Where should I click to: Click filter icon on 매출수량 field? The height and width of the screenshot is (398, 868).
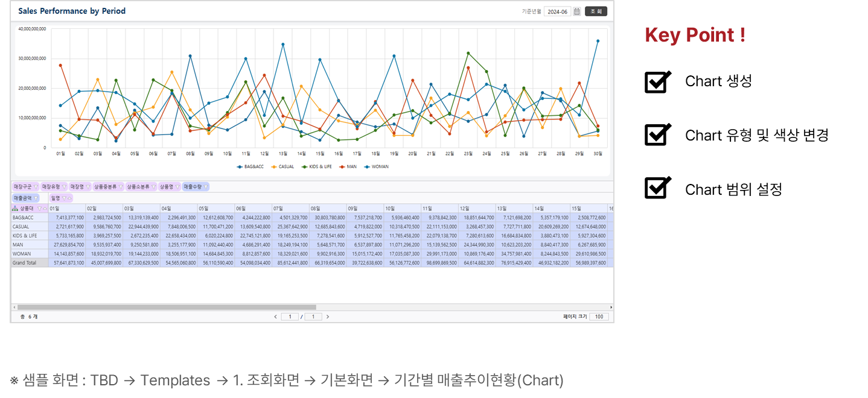click(x=206, y=187)
